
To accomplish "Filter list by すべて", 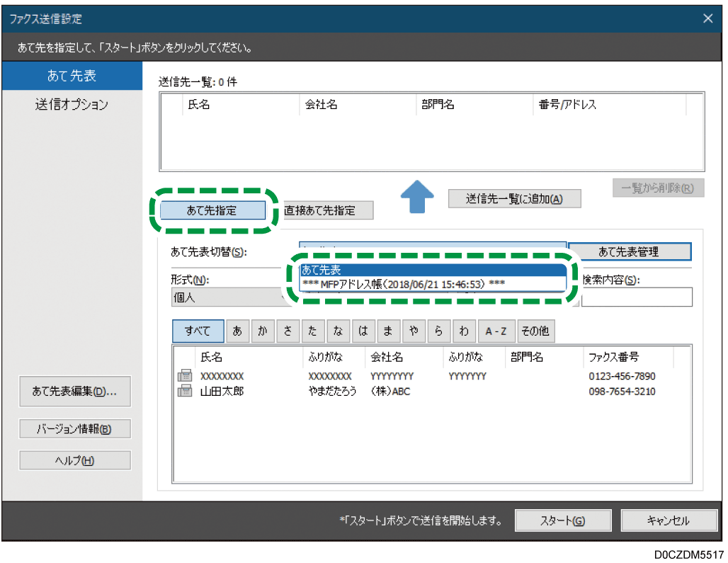I will [198, 331].
